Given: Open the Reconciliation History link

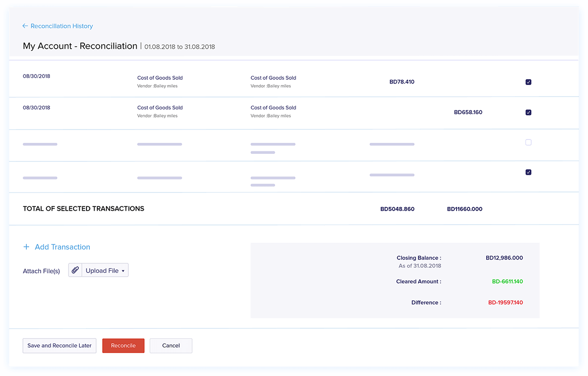Looking at the screenshot, I should [62, 26].
